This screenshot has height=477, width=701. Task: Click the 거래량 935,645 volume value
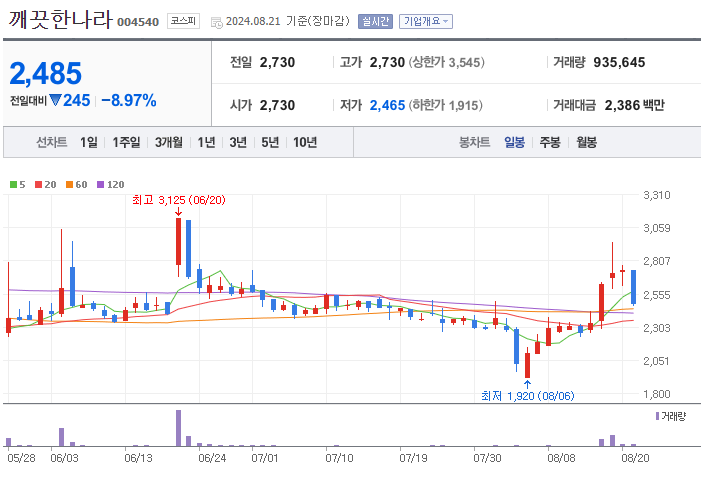click(619, 62)
